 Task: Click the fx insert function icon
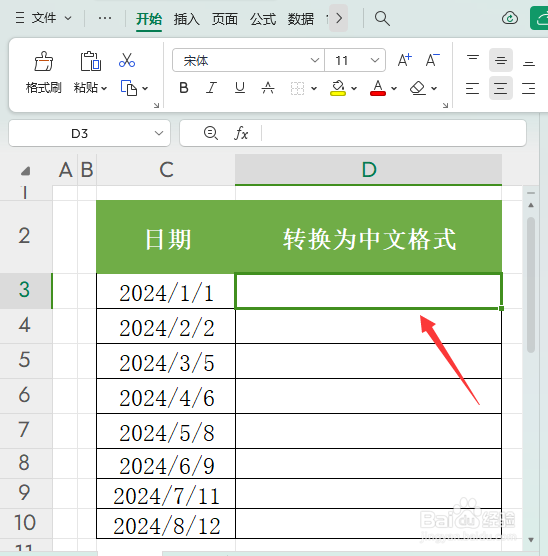pyautogui.click(x=241, y=133)
